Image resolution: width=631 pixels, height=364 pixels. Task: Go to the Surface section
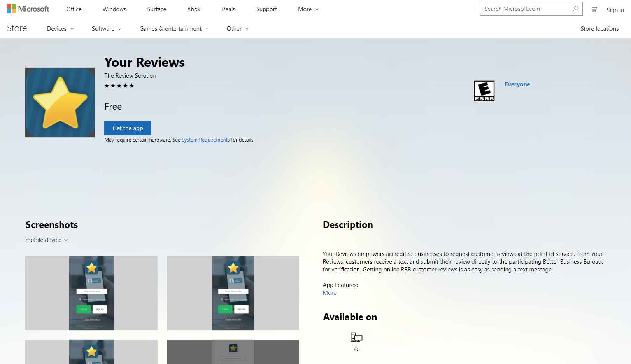click(157, 9)
